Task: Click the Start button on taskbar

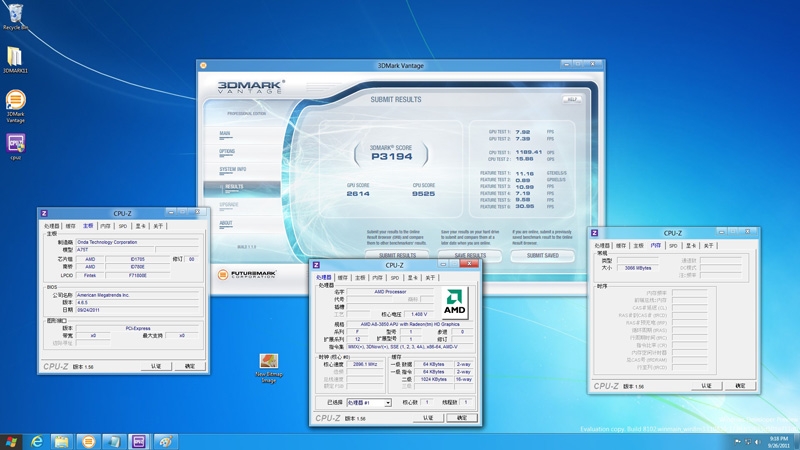Action: (12, 441)
